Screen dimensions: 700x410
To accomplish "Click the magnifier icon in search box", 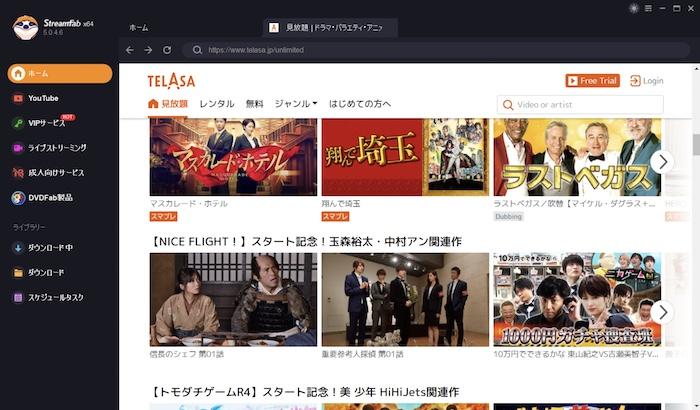I will (508, 105).
